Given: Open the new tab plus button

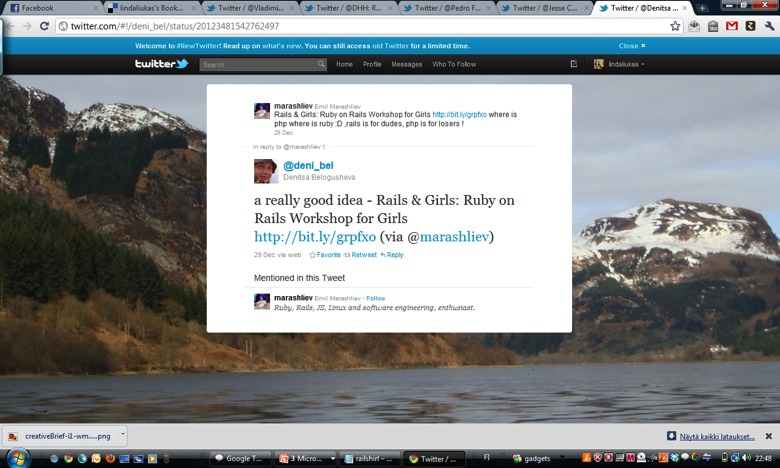Looking at the screenshot, I should pos(702,8).
